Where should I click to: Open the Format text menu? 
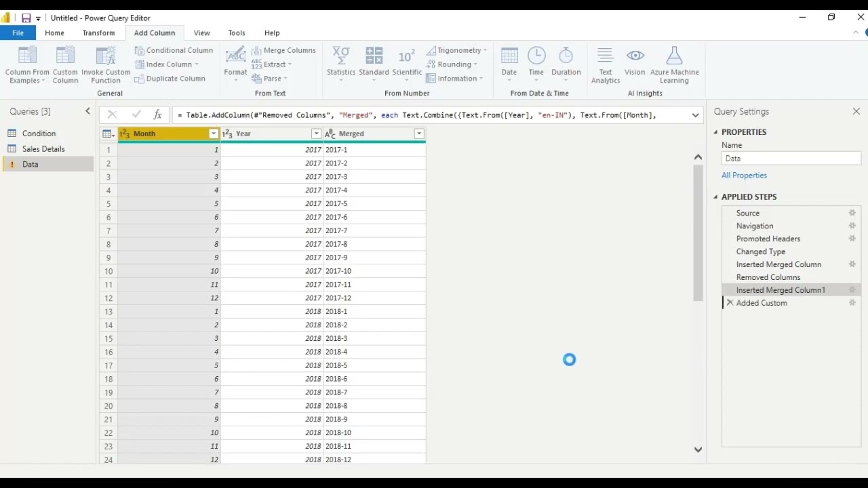(235, 65)
